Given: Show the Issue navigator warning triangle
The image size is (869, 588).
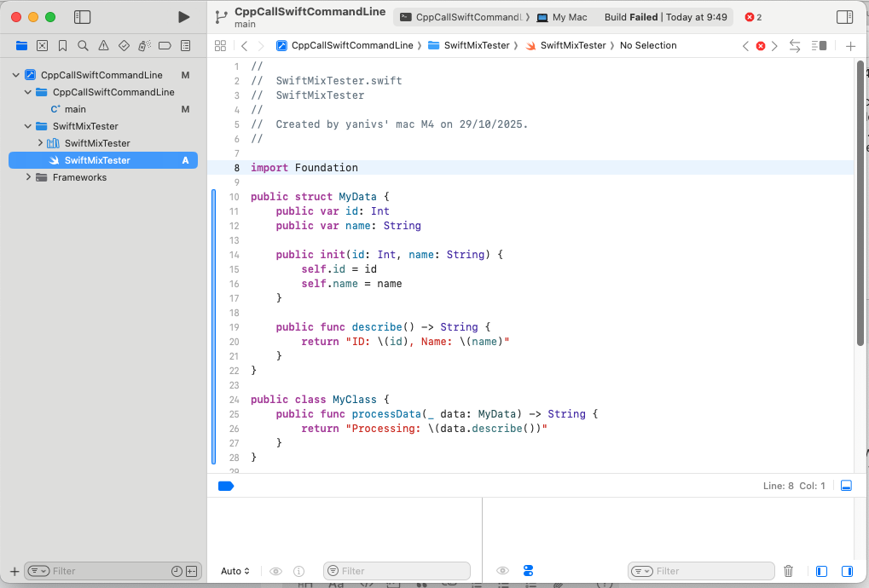Looking at the screenshot, I should click(103, 45).
